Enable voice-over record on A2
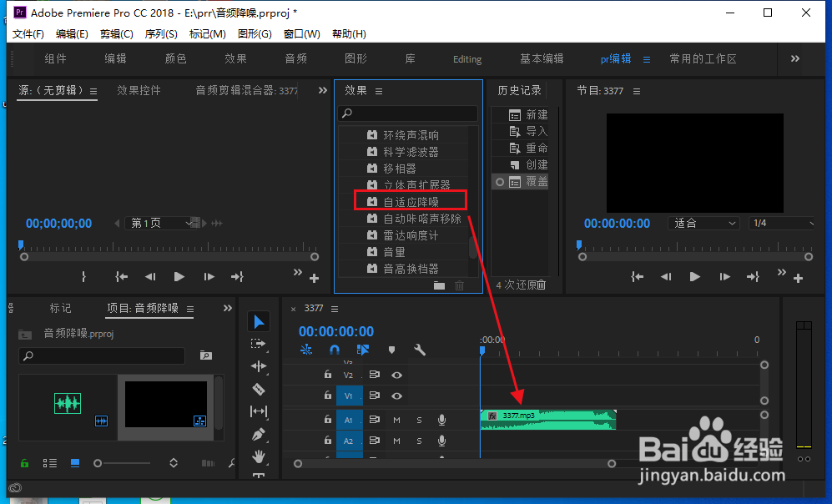 (x=441, y=441)
